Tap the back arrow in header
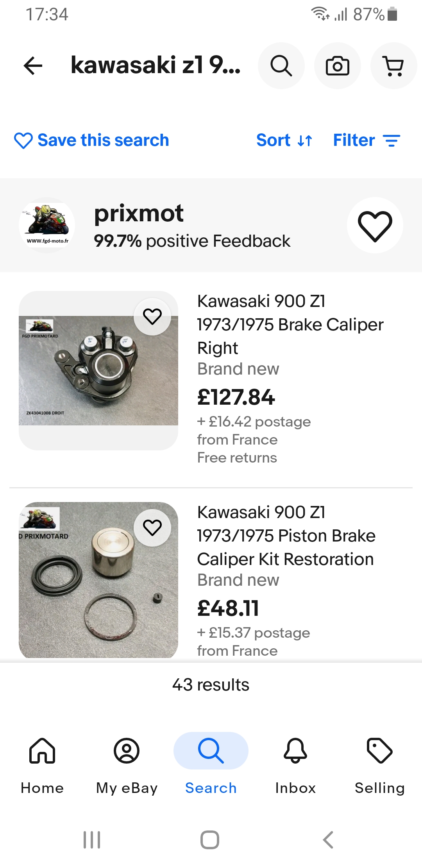This screenshot has height=868, width=422. click(33, 66)
